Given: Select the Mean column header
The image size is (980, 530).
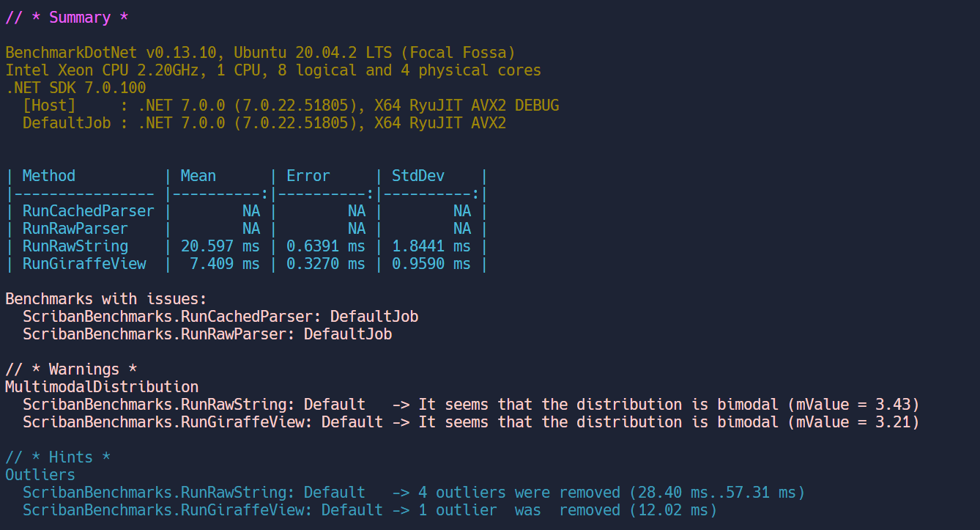Looking at the screenshot, I should tap(198, 176).
